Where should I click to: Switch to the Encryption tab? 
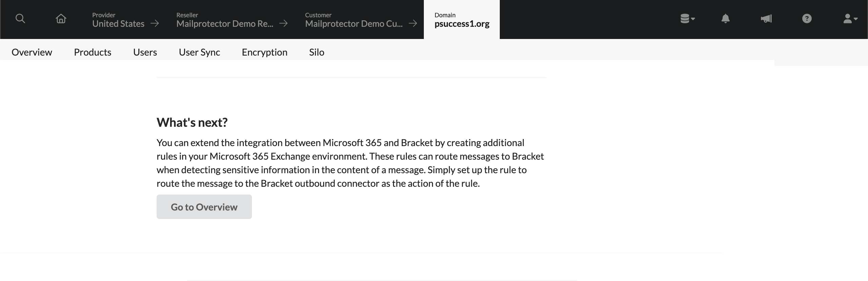[x=264, y=52]
